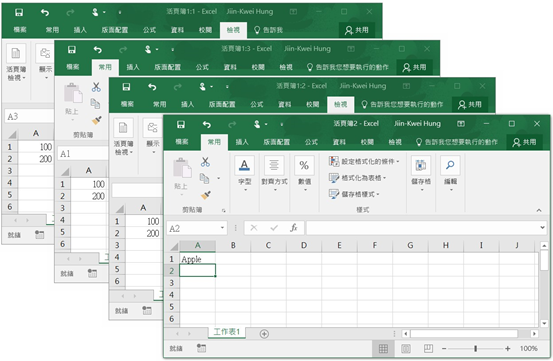The image size is (553, 361).
Task: Expand the 儲存格樣式 cell styles dropdown
Action: point(378,194)
